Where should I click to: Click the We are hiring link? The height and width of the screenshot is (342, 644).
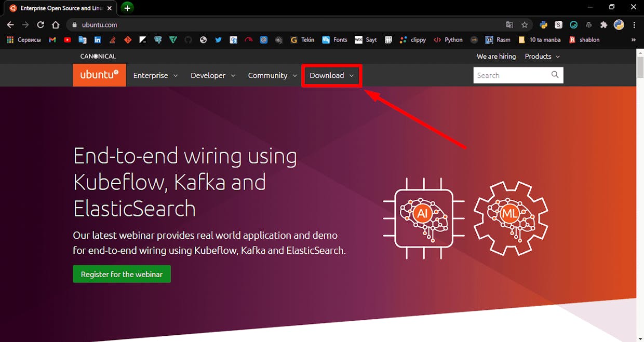click(497, 56)
